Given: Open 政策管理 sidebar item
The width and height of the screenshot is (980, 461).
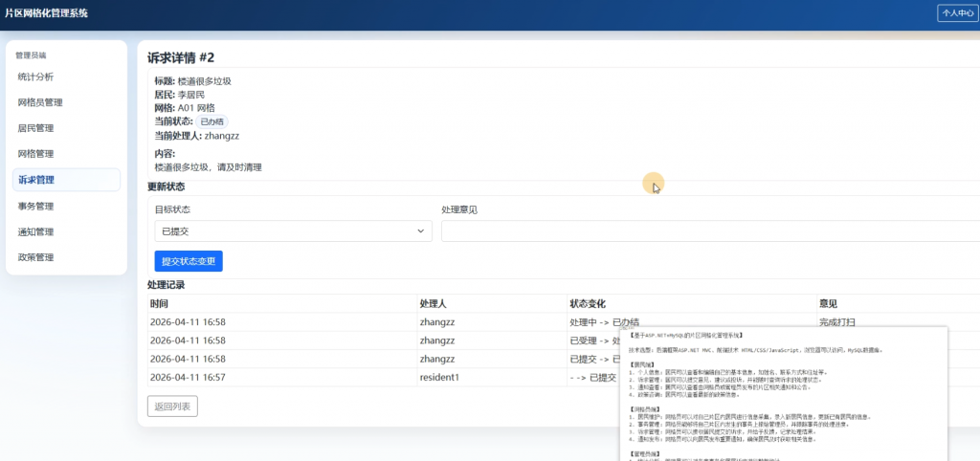Looking at the screenshot, I should point(66,257).
